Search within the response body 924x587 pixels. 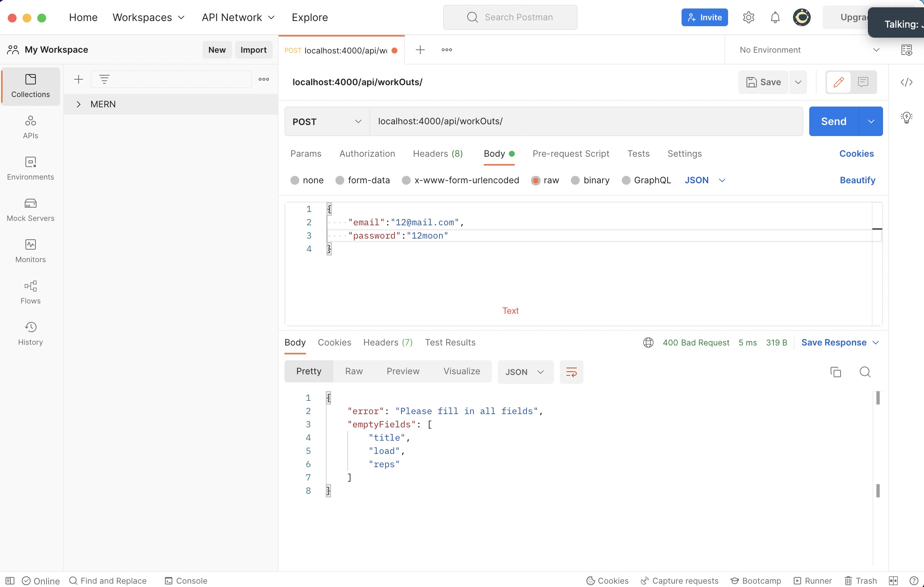click(865, 372)
